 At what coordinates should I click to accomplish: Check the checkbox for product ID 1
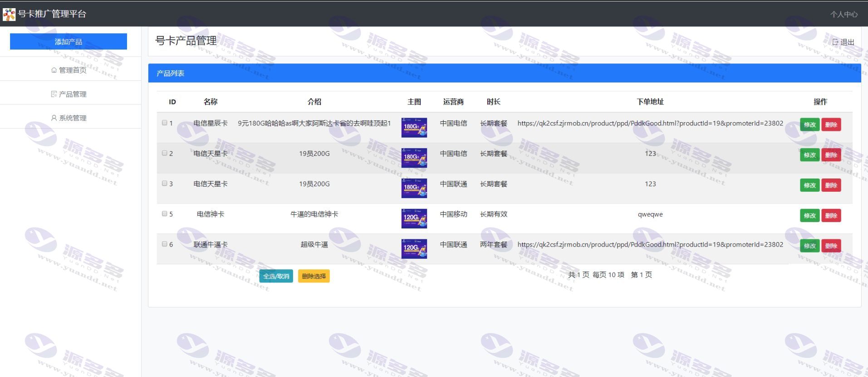point(165,123)
